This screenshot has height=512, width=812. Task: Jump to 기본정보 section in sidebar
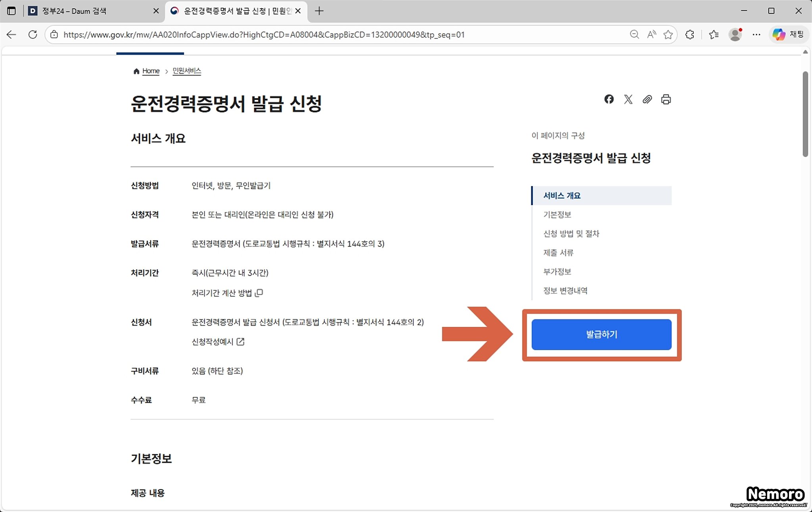557,215
